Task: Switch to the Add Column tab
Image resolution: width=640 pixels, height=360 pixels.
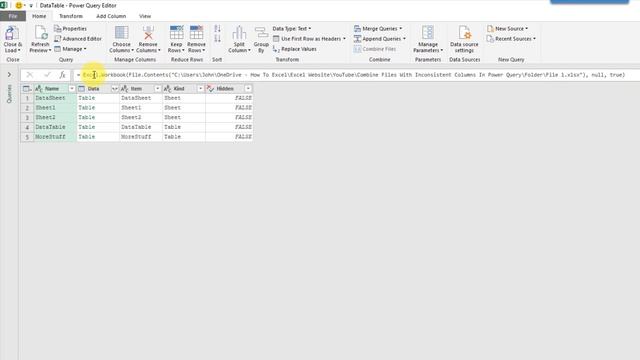Action: (x=111, y=16)
